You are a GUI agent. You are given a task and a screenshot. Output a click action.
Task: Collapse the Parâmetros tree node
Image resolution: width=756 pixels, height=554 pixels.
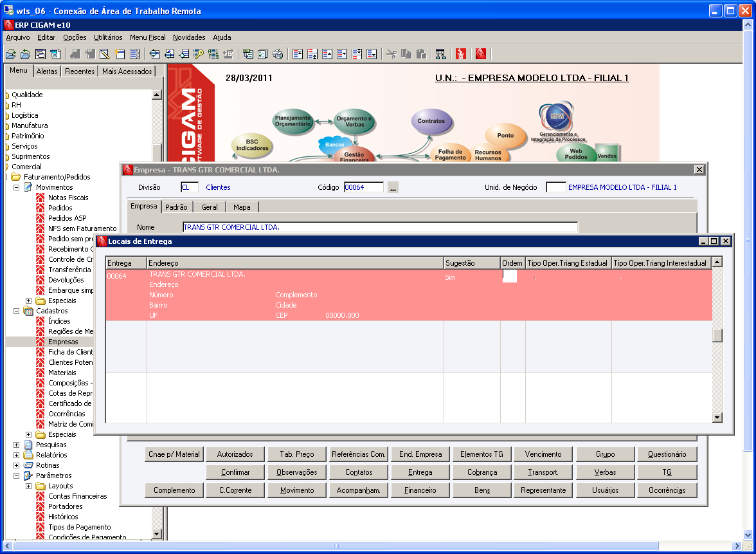pyautogui.click(x=17, y=476)
